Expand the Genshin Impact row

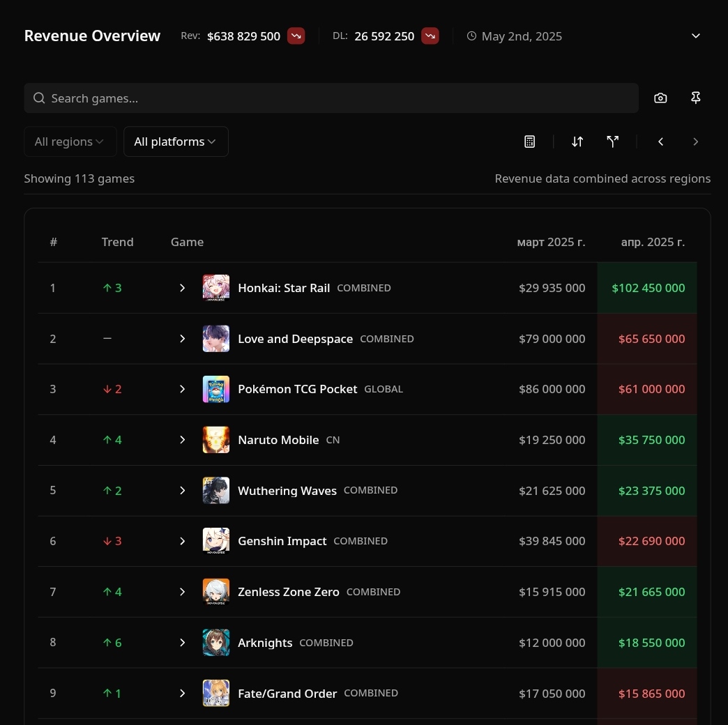183,541
